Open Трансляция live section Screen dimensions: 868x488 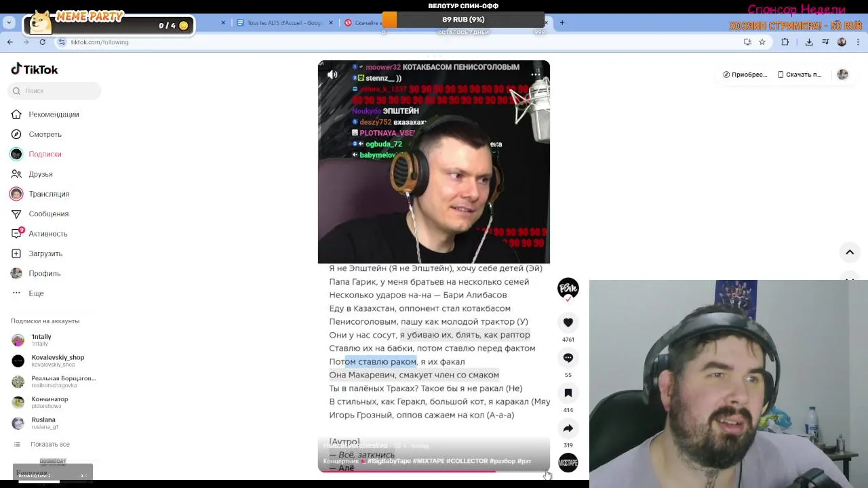point(40,194)
